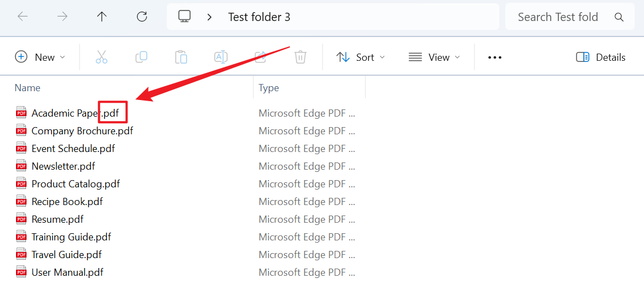Refresh the current folder
Viewport: 644px width, 294px height.
tap(142, 17)
